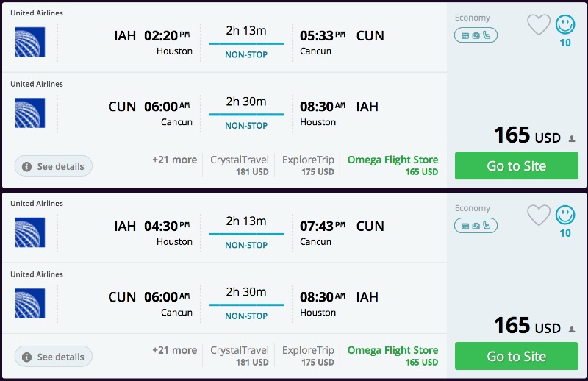
Task: Expand See details for the 02:20 PM flight
Action: (54, 166)
